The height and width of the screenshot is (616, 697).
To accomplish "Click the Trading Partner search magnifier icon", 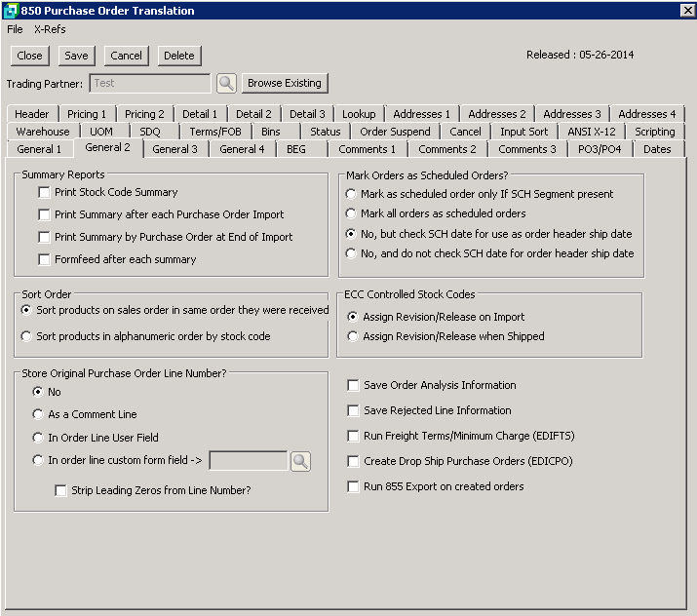I will coord(226,84).
